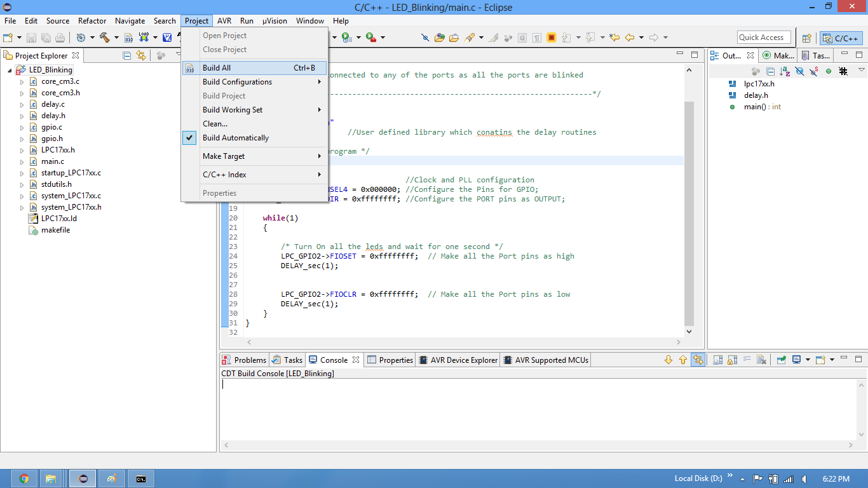
Task: Click the Last Edit Location arrow icon
Action: (614, 37)
